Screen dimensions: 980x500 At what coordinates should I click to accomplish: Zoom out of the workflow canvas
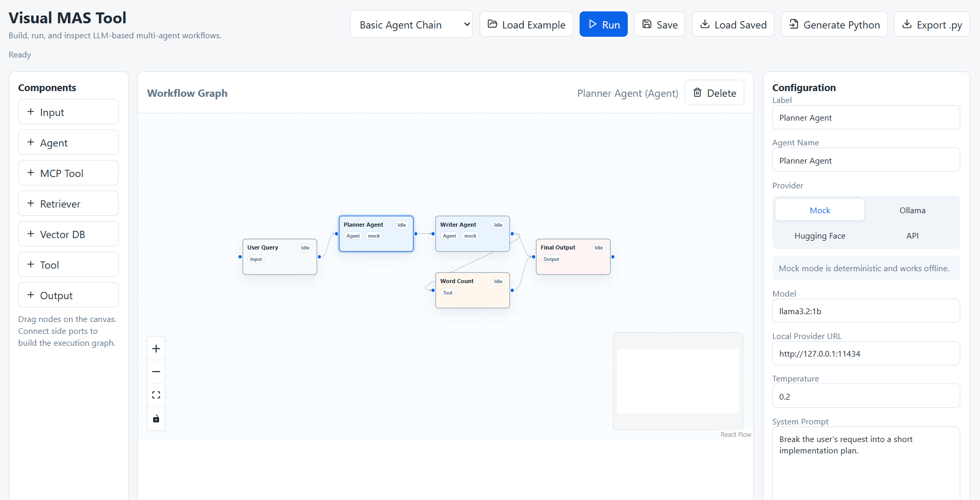click(156, 372)
